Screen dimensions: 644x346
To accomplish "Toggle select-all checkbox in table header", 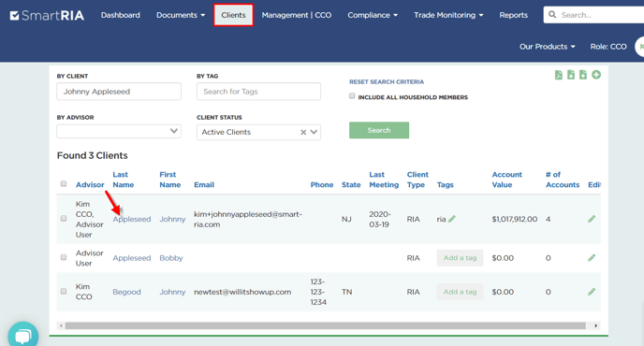I will pos(64,183).
